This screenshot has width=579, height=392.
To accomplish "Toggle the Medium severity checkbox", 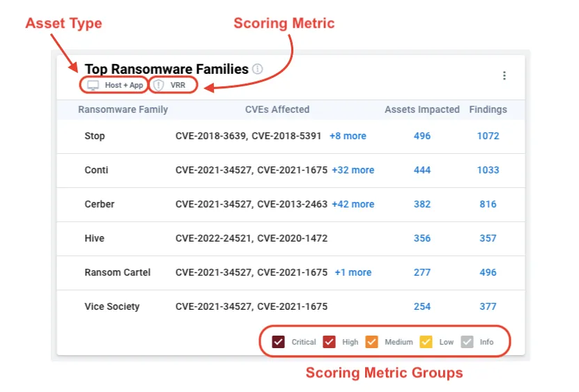I will click(x=371, y=342).
